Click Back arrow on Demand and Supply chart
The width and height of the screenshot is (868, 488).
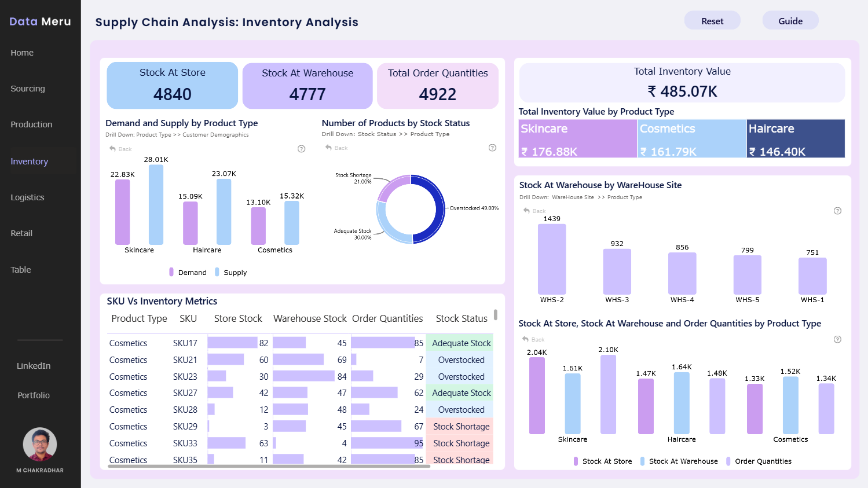pos(120,149)
